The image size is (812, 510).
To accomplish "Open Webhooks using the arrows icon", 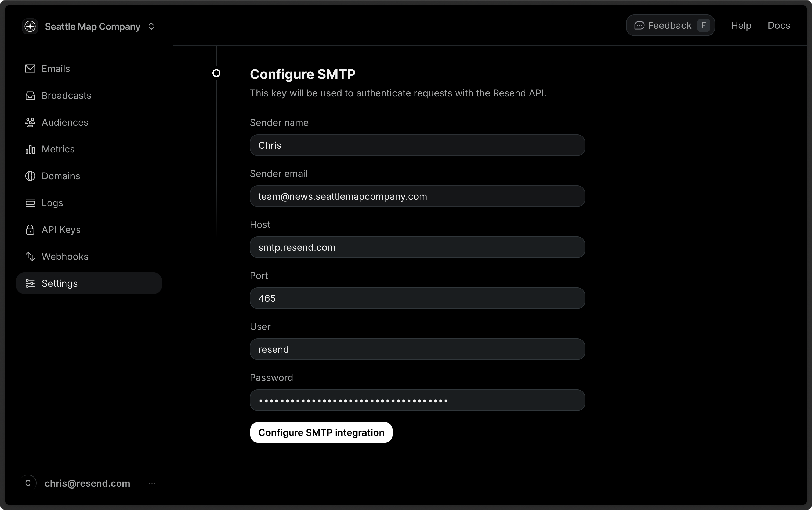I will [30, 257].
